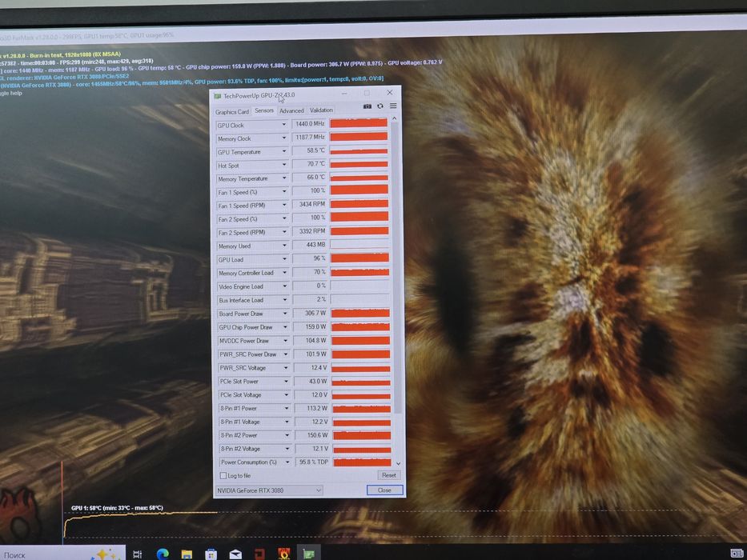The height and width of the screenshot is (560, 747).
Task: Open the GPU-Z hamburger menu
Action: click(x=393, y=106)
